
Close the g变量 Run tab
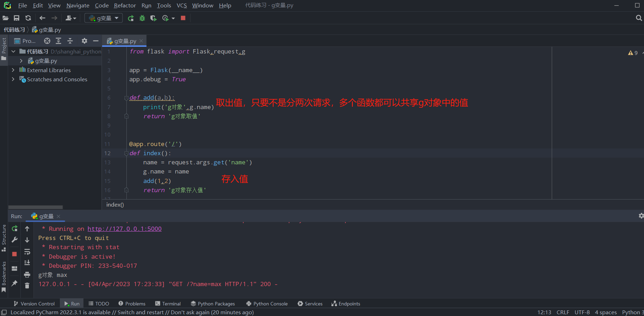coord(58,216)
